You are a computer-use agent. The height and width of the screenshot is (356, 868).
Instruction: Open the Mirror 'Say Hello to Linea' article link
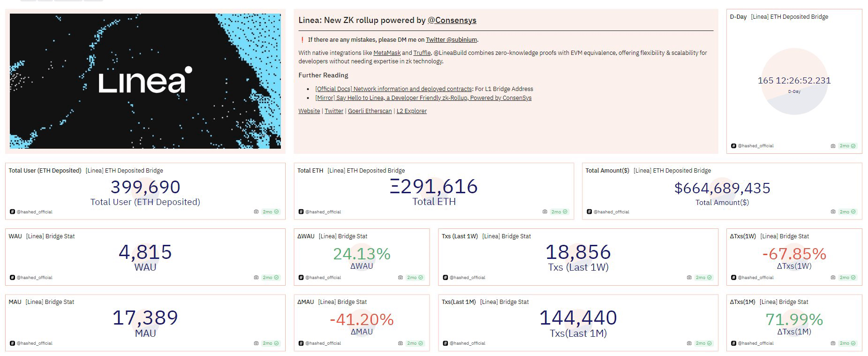(423, 98)
